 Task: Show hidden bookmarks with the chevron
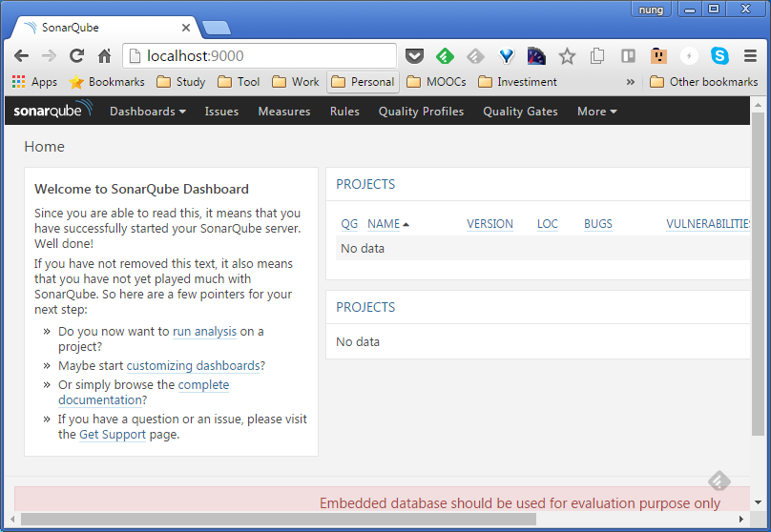(x=631, y=82)
